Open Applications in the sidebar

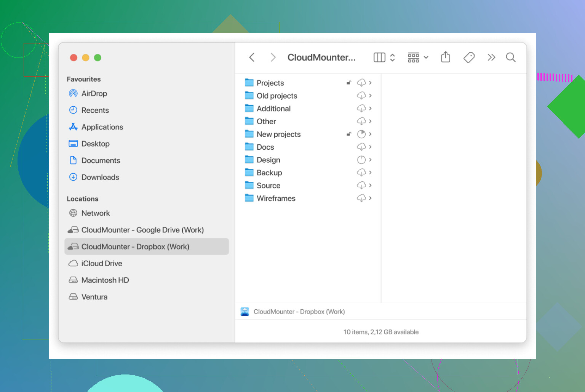pyautogui.click(x=147, y=127)
